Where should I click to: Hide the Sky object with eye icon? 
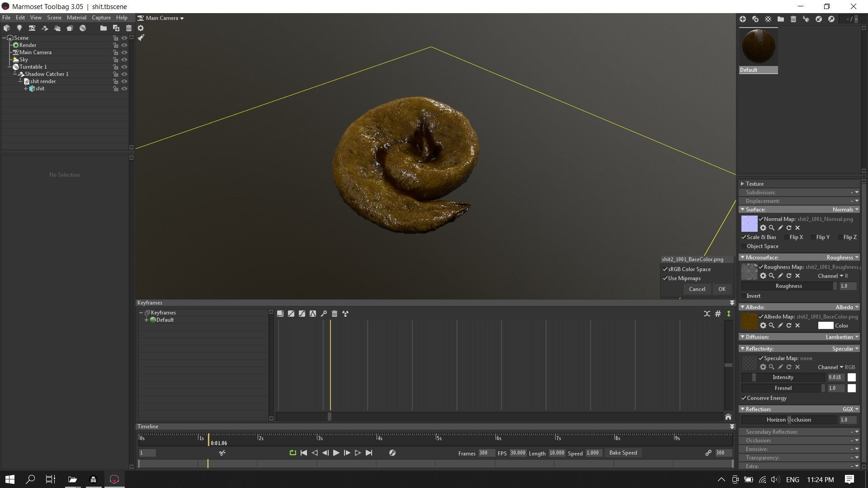pyautogui.click(x=124, y=60)
